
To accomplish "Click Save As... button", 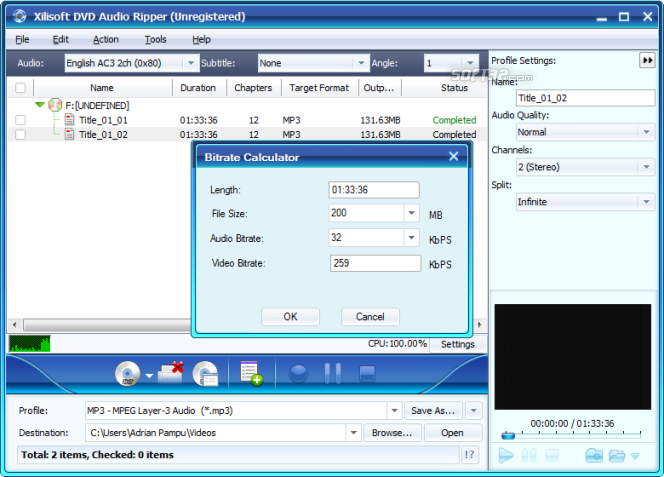I will click(x=433, y=410).
